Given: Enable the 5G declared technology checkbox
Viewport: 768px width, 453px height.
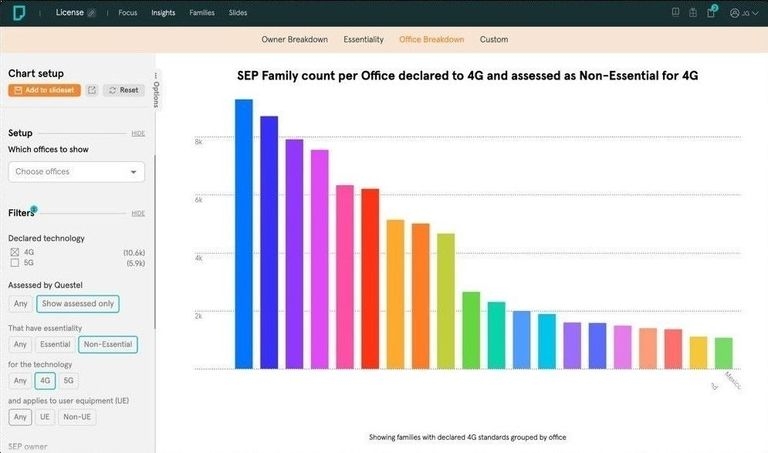Looking at the screenshot, I should click(14, 263).
